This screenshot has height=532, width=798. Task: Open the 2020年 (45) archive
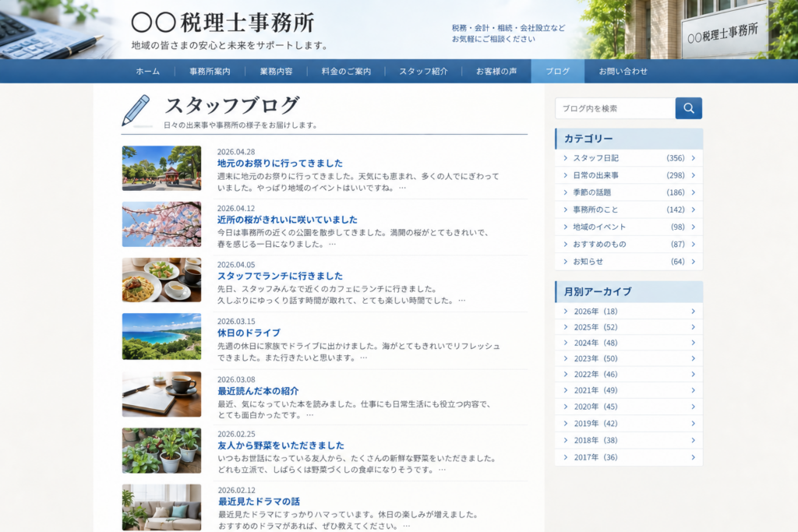click(x=629, y=407)
